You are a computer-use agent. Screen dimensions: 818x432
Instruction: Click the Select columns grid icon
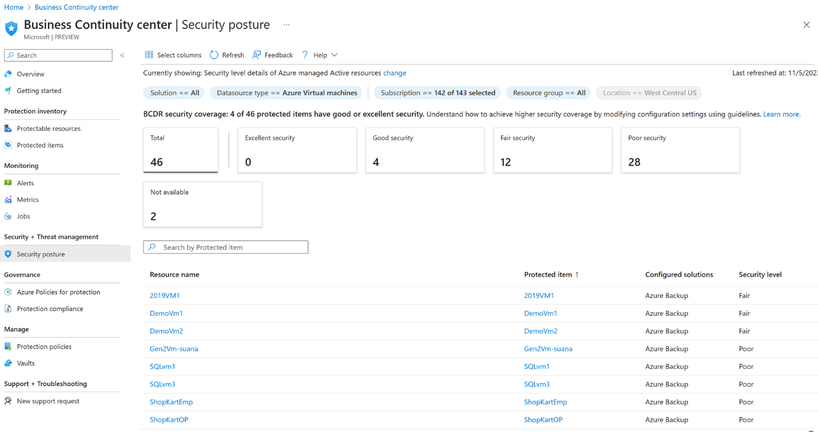149,55
